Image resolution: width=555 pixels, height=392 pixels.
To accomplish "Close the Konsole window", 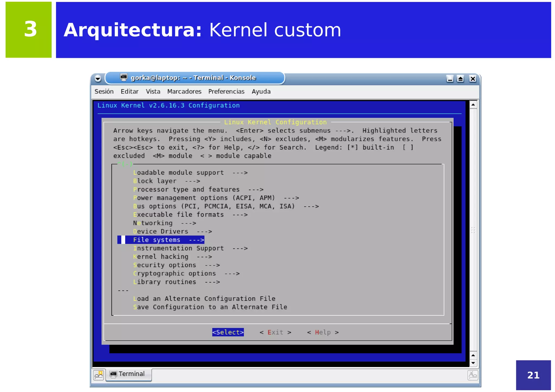I will tap(473, 79).
